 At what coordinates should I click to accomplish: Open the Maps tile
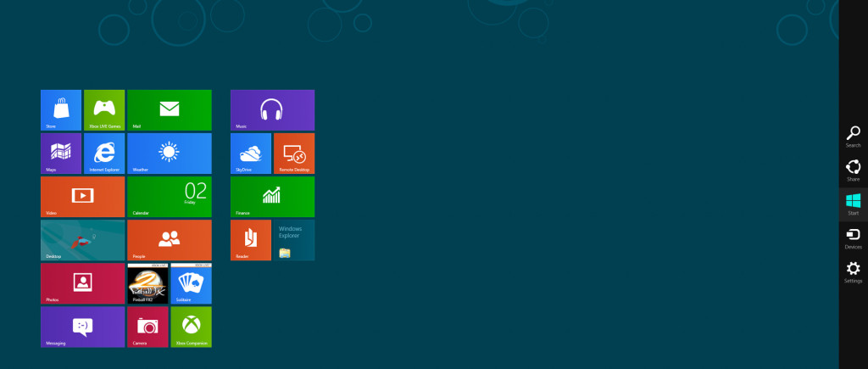61,154
